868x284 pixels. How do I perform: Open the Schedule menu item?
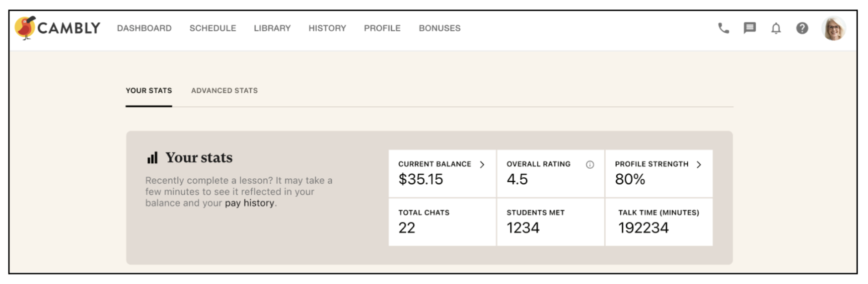point(213,28)
